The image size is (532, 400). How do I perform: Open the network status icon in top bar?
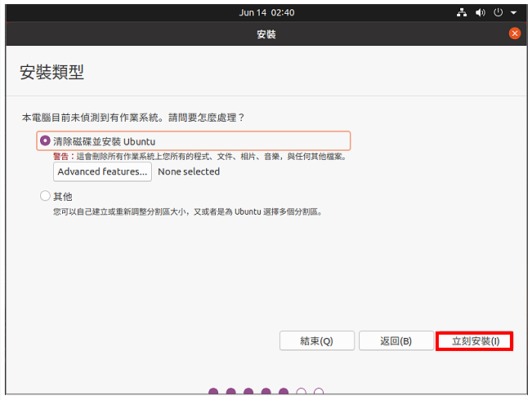[x=462, y=12]
